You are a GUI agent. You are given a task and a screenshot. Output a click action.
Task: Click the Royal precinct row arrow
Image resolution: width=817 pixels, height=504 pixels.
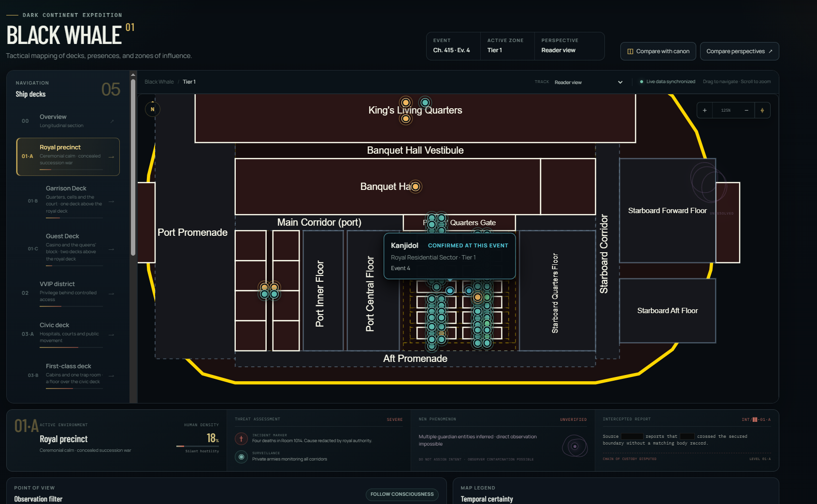point(111,157)
